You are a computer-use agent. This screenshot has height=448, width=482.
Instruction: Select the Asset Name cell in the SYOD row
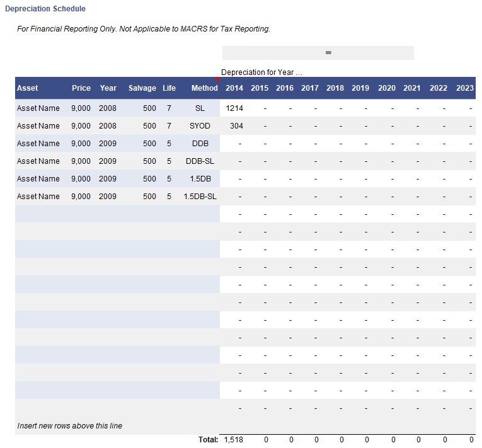click(38, 126)
